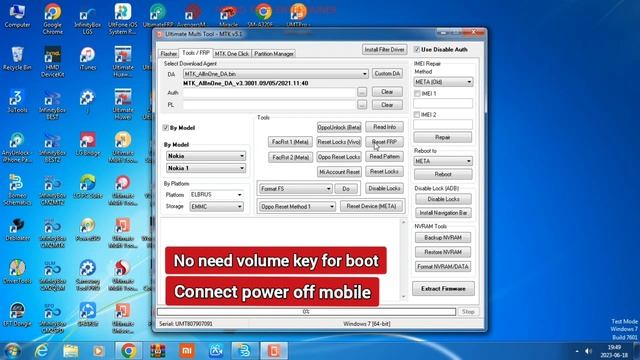Open the SHAREit desktop shortcut
This screenshot has width=640, height=360.
pyautogui.click(x=88, y=315)
